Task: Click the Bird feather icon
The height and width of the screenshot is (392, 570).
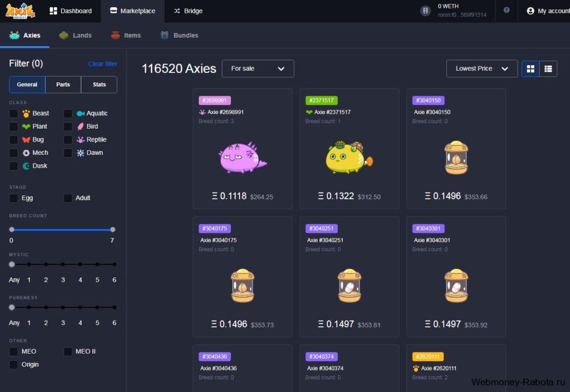Action: coord(80,126)
